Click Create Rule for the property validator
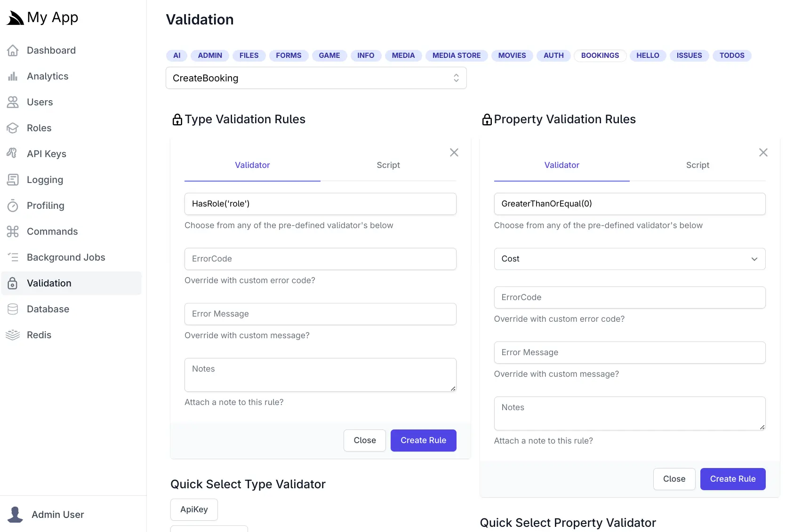Screen dimensions: 802x532 point(732,479)
